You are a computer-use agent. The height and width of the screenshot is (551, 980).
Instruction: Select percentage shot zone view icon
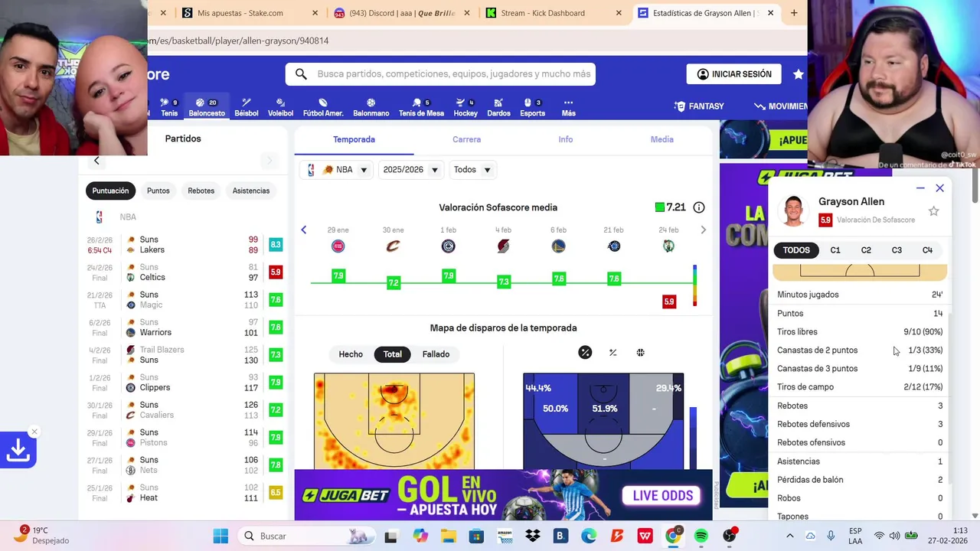(585, 353)
